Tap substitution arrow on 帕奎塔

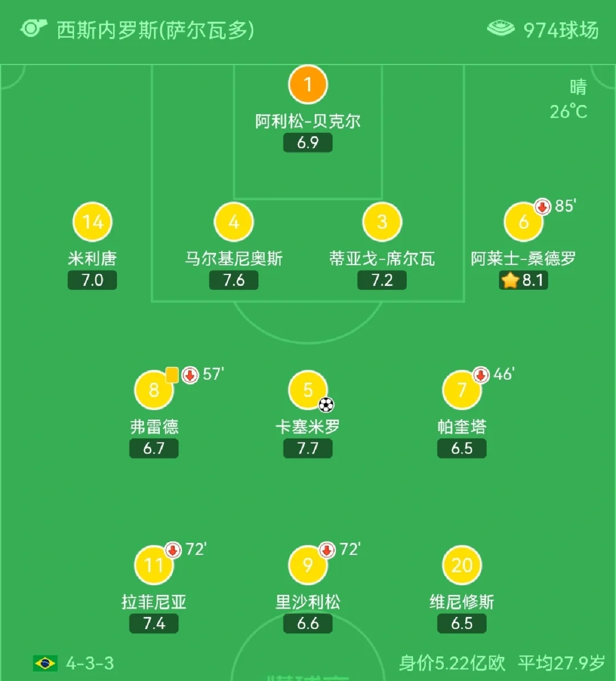[481, 375]
